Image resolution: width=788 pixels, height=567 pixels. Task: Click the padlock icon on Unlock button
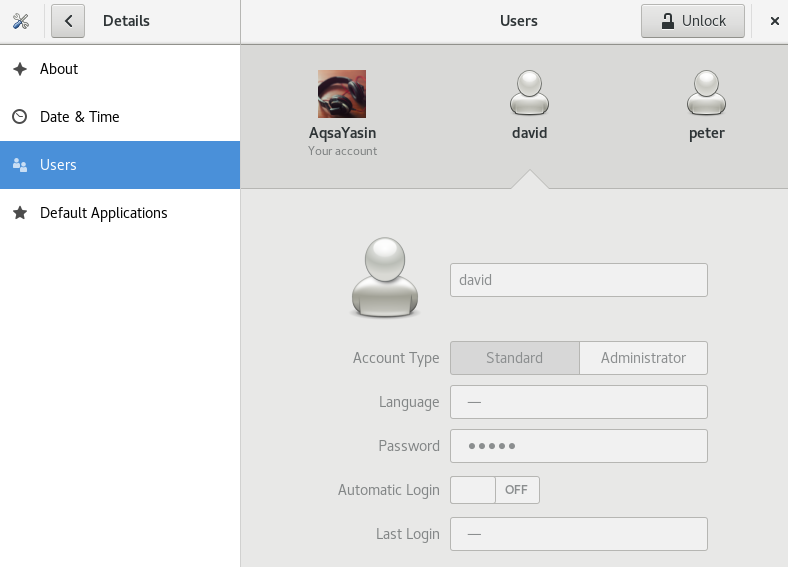(x=667, y=21)
